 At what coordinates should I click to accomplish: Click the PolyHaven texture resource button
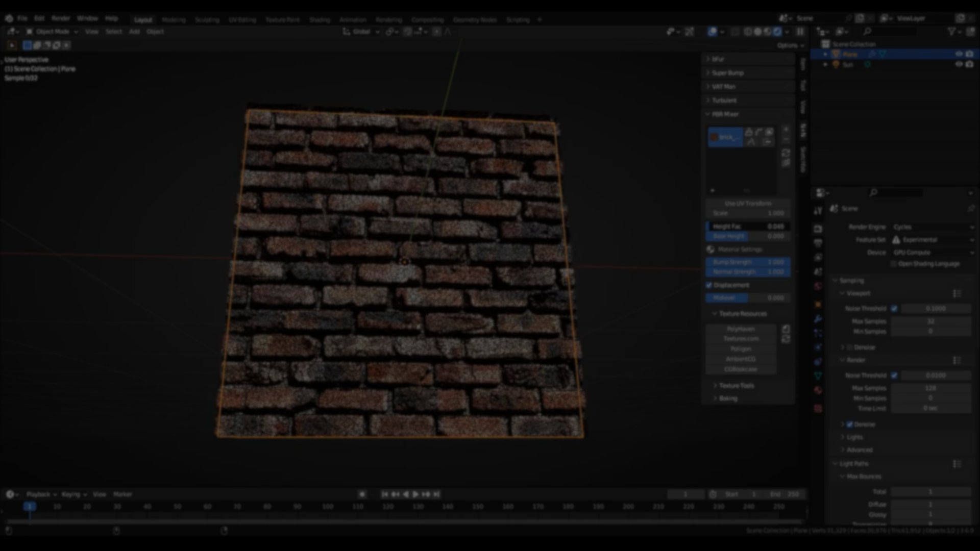pyautogui.click(x=741, y=329)
